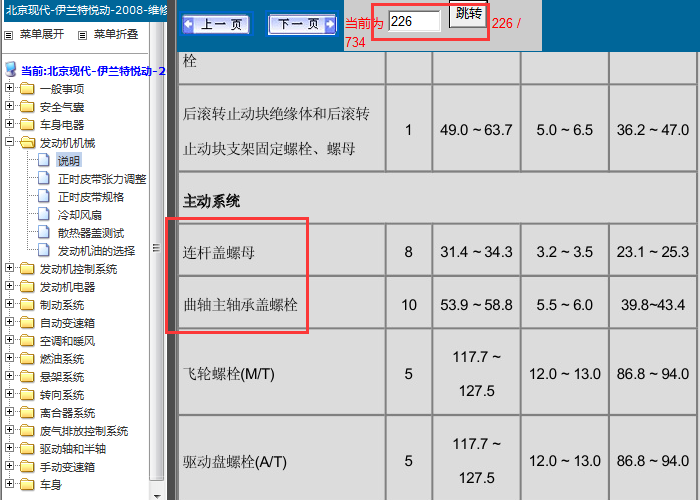The height and width of the screenshot is (500, 700).
Task: Click the 手动变速箱 folder icon
Action: (27, 467)
